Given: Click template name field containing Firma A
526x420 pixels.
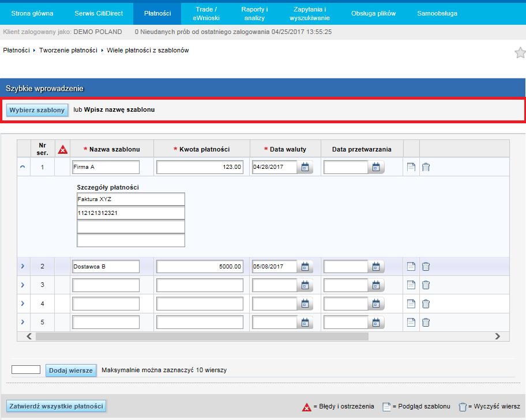Looking at the screenshot, I should point(106,167).
